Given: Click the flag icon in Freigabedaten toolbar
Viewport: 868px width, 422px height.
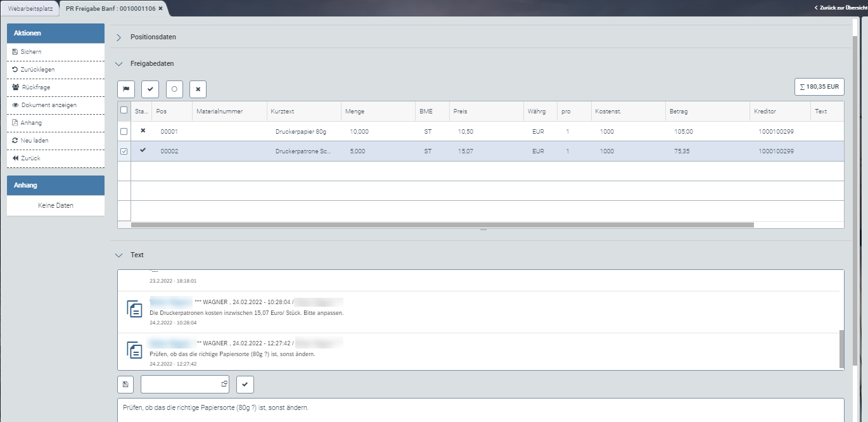Looking at the screenshot, I should (126, 89).
